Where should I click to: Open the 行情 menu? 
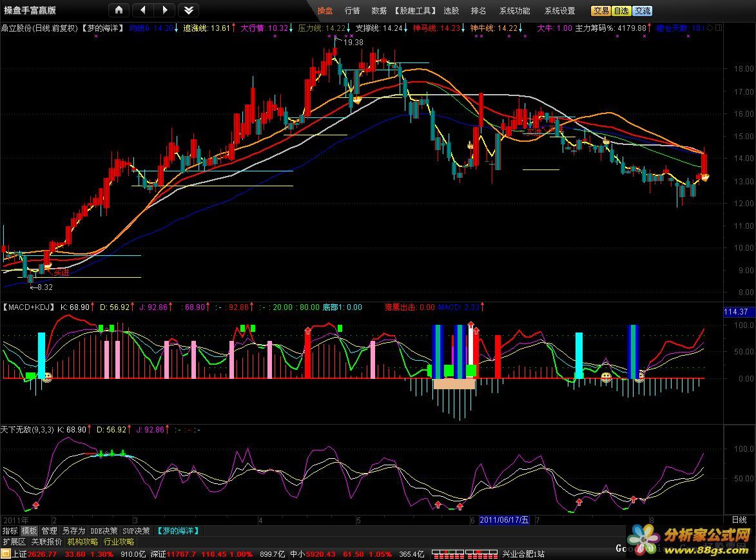[x=353, y=10]
